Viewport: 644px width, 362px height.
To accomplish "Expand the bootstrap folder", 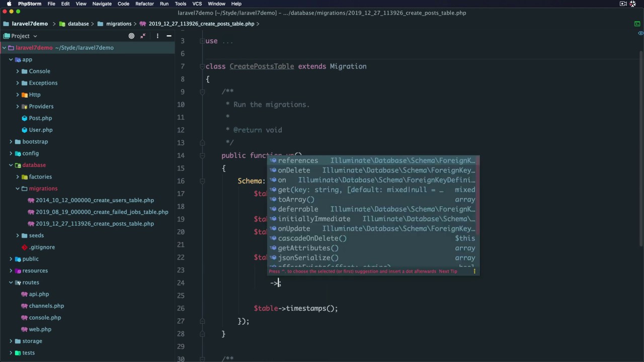I will (x=11, y=142).
